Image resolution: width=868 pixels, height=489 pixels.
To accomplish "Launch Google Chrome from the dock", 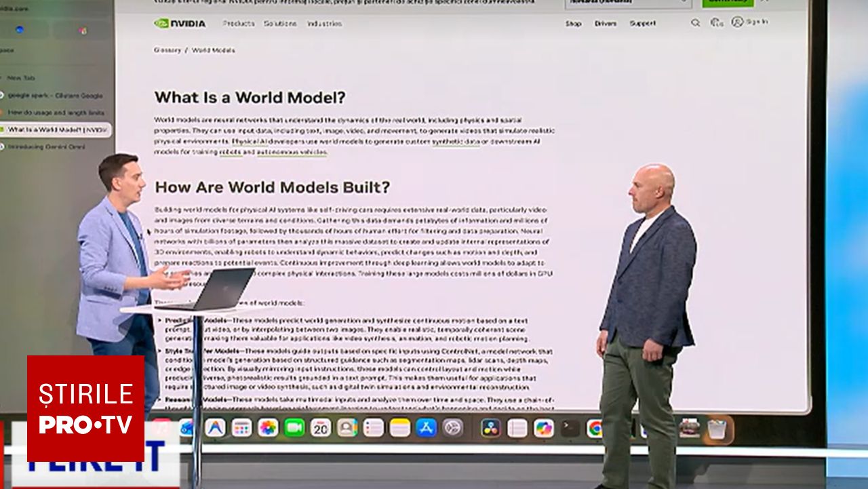I will click(x=595, y=428).
